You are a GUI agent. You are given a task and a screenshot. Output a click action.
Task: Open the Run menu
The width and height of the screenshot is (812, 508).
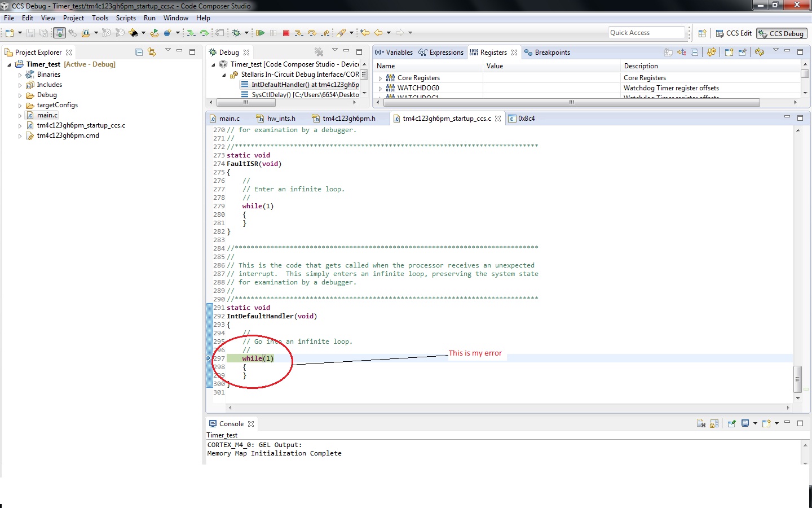pyautogui.click(x=149, y=18)
